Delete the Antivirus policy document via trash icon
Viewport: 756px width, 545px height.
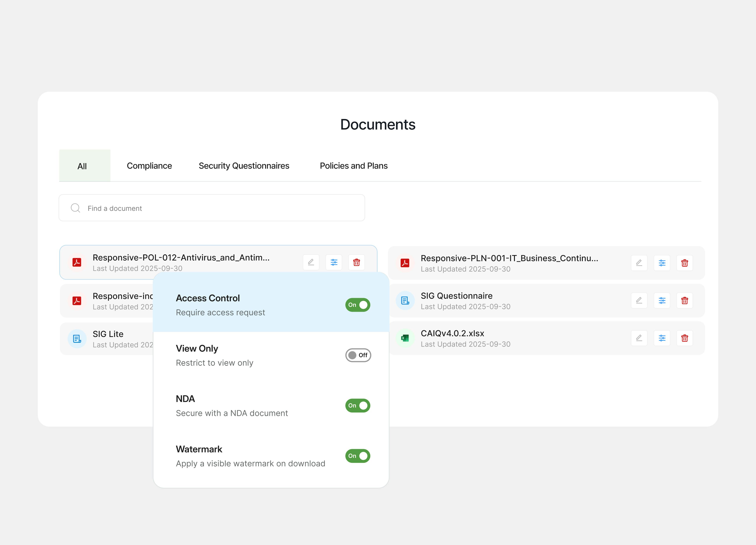356,262
